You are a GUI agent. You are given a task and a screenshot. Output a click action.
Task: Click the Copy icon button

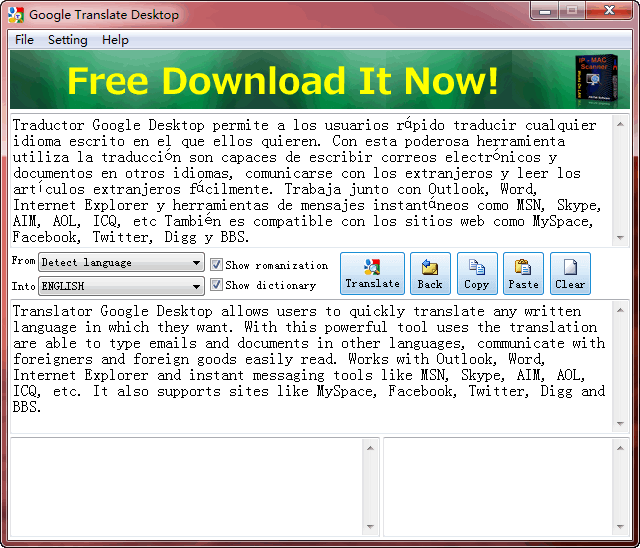click(477, 267)
